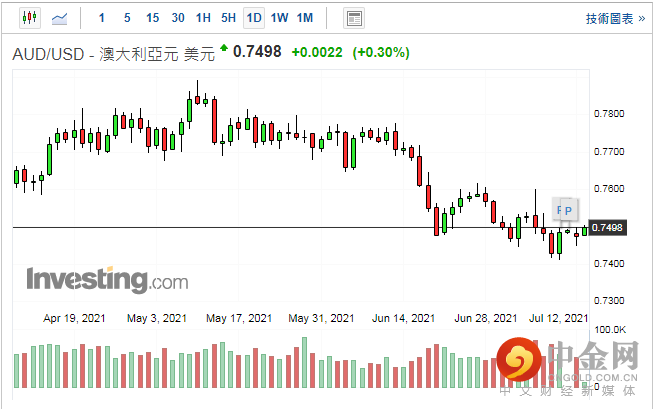Click the P event marker on chart
This screenshot has height=409, width=653.
pyautogui.click(x=570, y=210)
